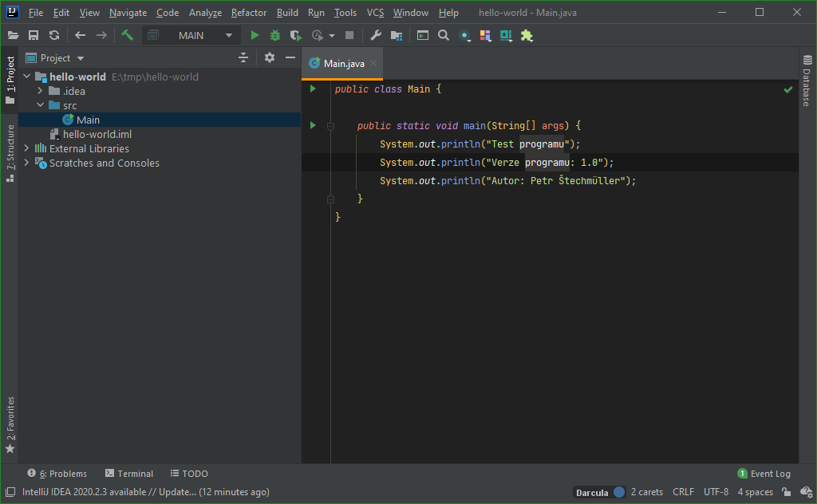Click the profiler run icon
The height and width of the screenshot is (504, 817).
coord(318,35)
